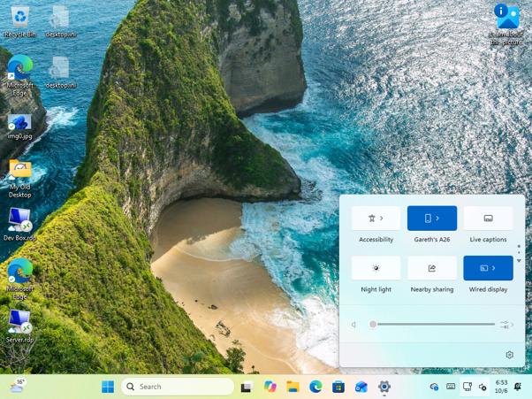The height and width of the screenshot is (399, 532).
Task: Select the img0.jpg desktop file
Action: coord(20,127)
